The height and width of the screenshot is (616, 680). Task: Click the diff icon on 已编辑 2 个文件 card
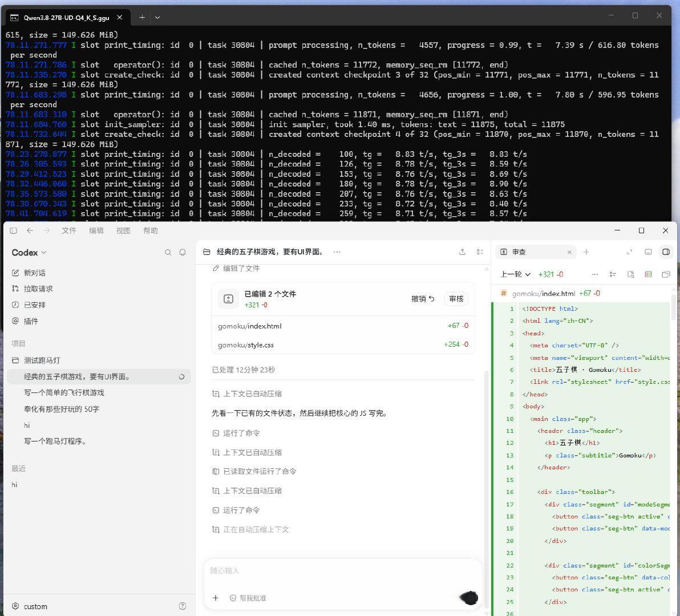(229, 299)
